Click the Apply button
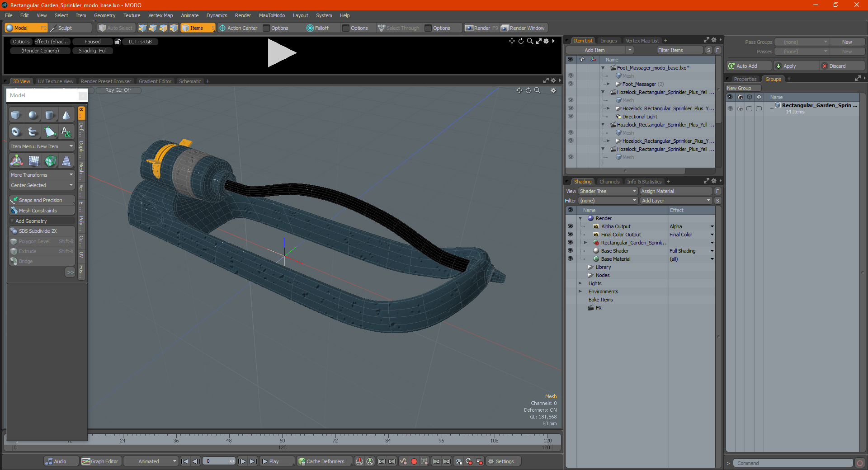The image size is (868, 470). click(796, 66)
